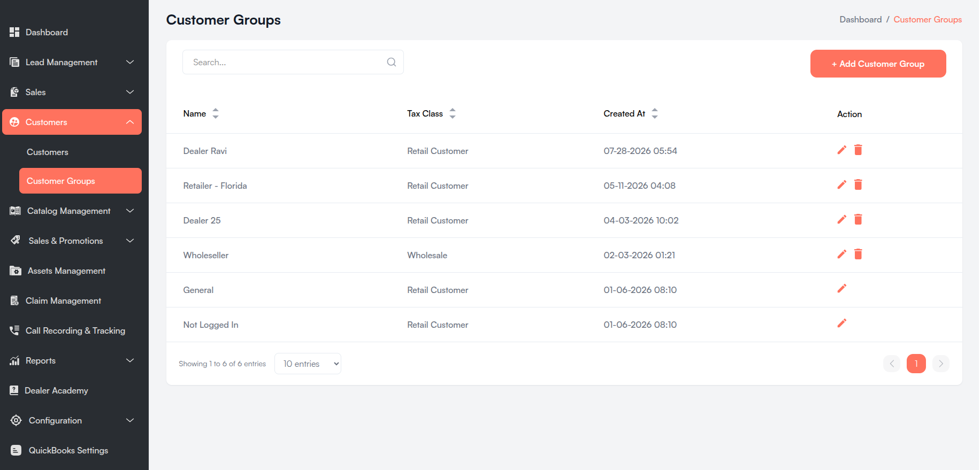The width and height of the screenshot is (980, 470).
Task: Delete the Dealer 25 group
Action: tap(858, 219)
